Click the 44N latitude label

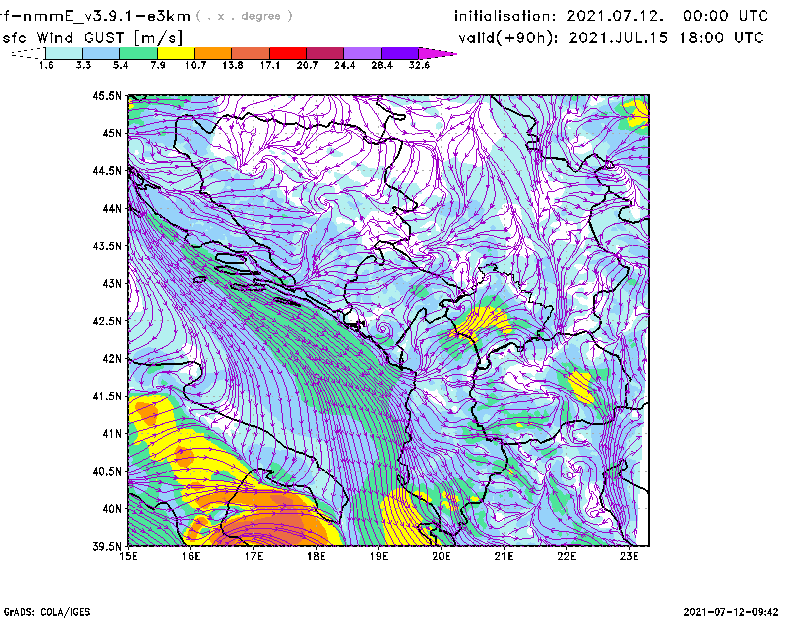click(112, 208)
